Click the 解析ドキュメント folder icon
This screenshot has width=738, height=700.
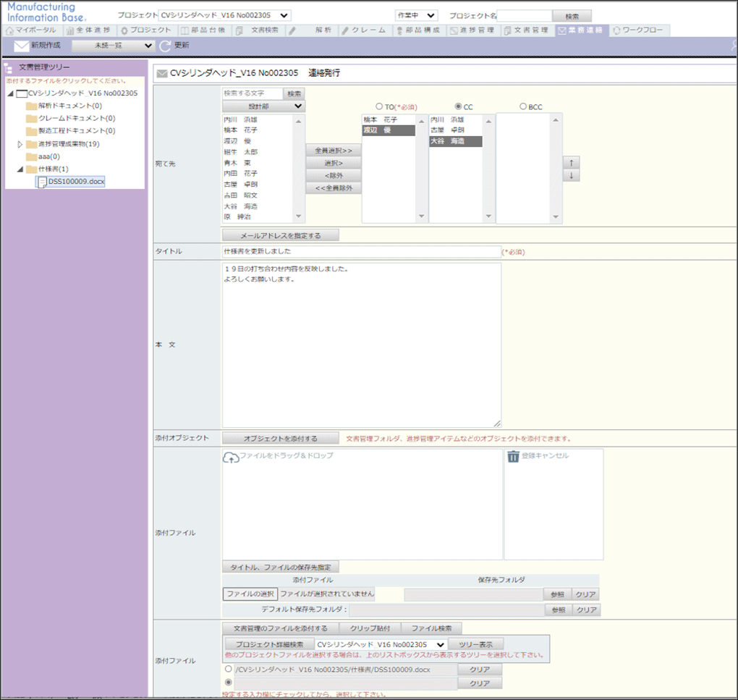point(31,106)
